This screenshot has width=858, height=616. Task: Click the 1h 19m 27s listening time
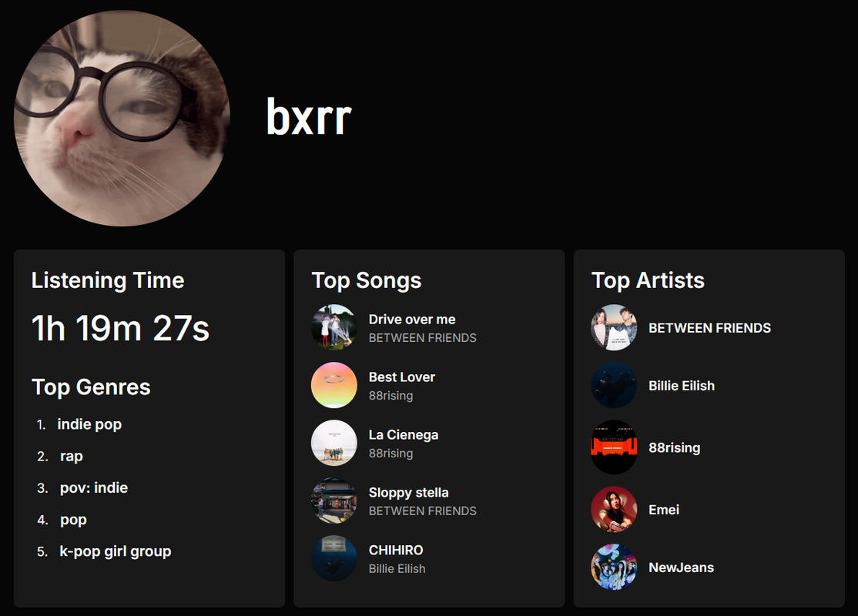click(x=120, y=328)
